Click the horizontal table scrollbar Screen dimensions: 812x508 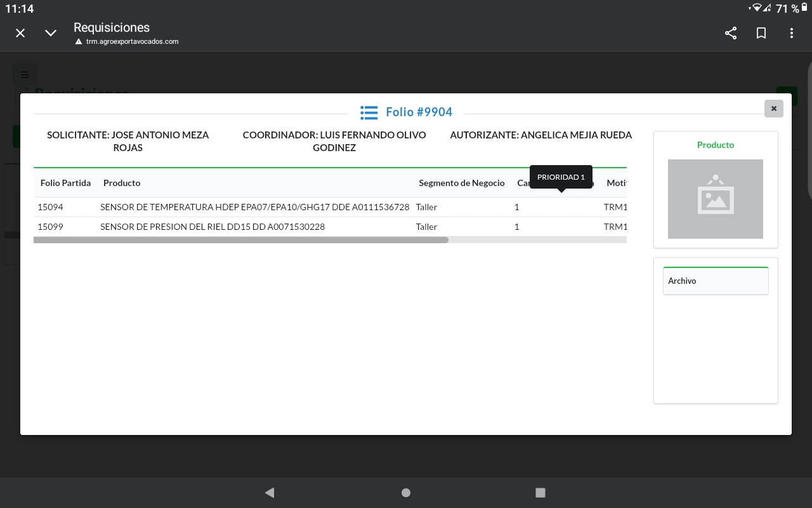coord(241,240)
